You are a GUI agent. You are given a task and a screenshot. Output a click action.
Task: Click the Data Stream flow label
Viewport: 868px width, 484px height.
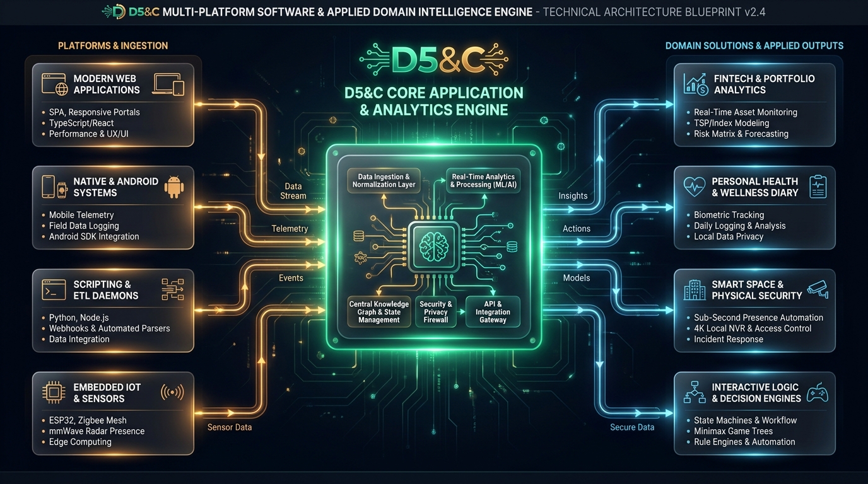(x=293, y=191)
